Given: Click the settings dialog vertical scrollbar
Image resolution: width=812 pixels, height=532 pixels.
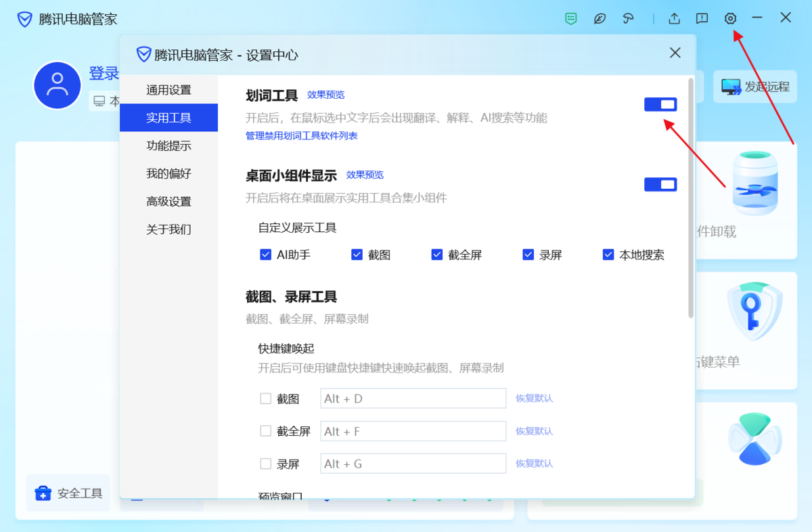Looking at the screenshot, I should [690, 198].
